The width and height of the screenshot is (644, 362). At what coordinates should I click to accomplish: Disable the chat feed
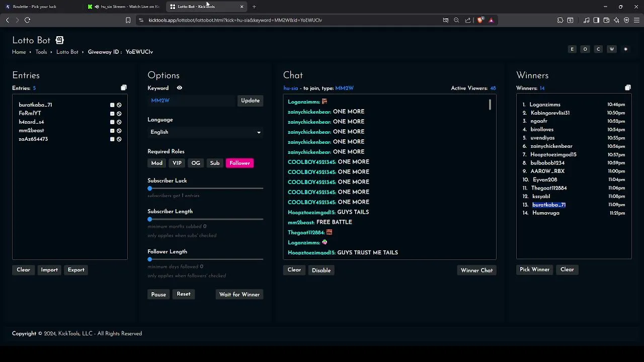321,270
